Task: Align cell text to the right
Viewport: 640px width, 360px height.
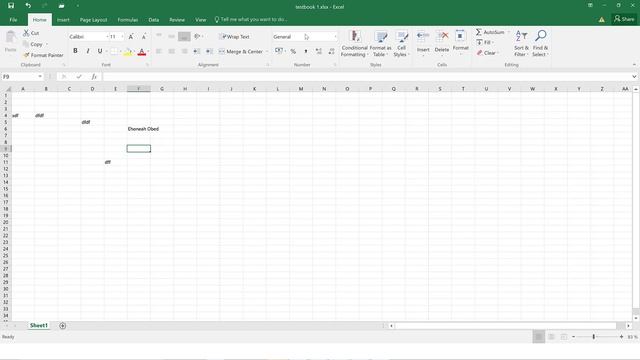Action: [184, 51]
